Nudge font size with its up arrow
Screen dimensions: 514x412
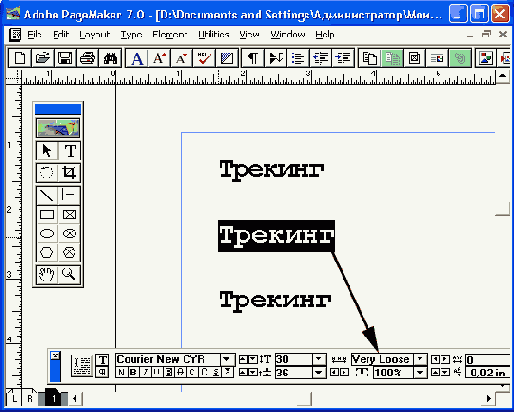click(243, 359)
